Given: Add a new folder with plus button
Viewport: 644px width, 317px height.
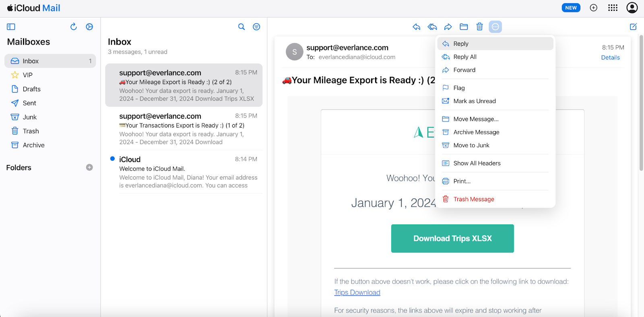Looking at the screenshot, I should (89, 167).
